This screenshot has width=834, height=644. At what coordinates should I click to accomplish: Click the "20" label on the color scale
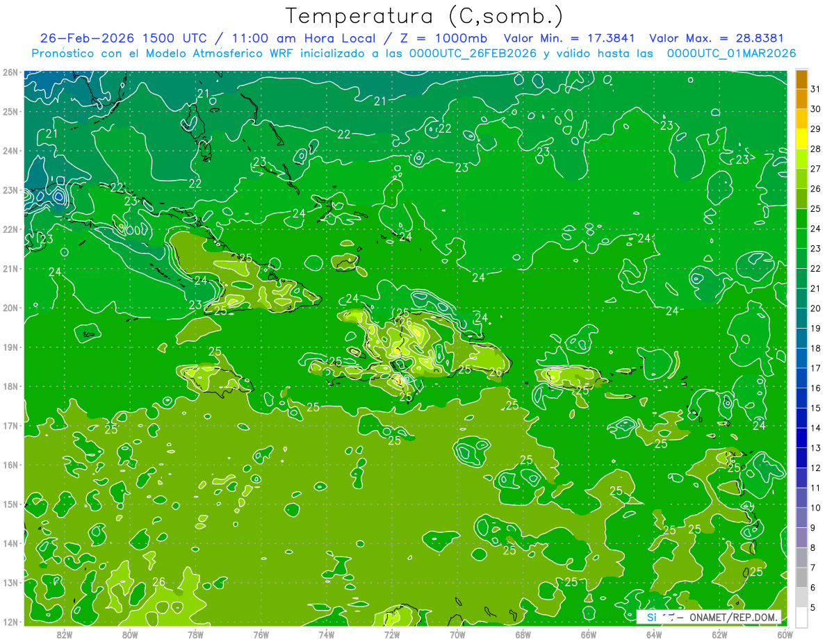pyautogui.click(x=816, y=308)
